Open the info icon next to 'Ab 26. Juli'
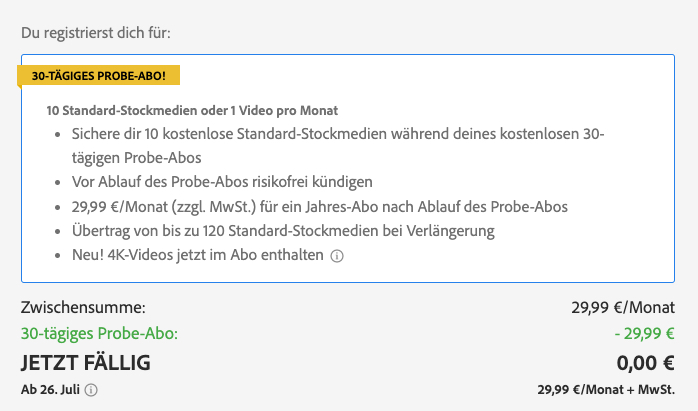Screen dimensions: 698x411 coord(92,390)
